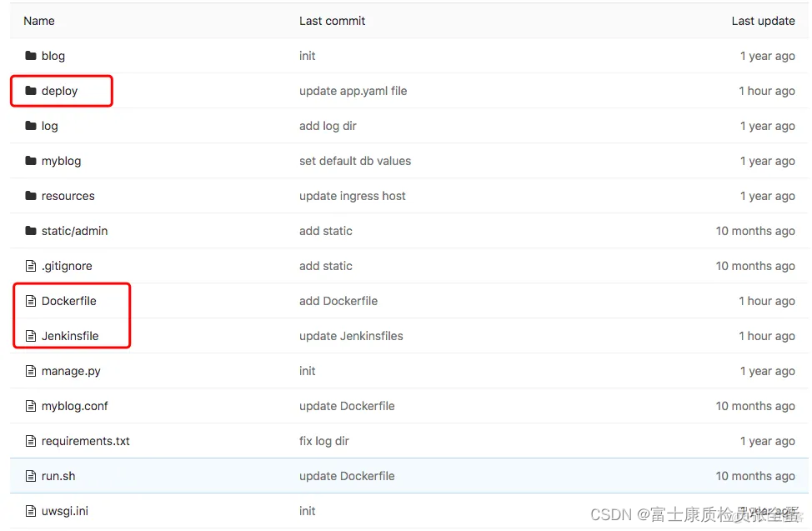This screenshot has height=531, width=812.
Task: Click the folder icon next to myblog
Action: [x=31, y=161]
